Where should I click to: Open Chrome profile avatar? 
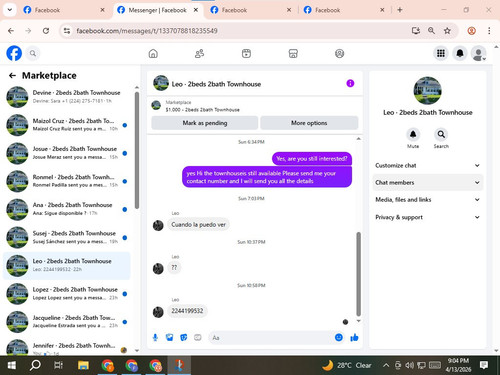coord(471,31)
